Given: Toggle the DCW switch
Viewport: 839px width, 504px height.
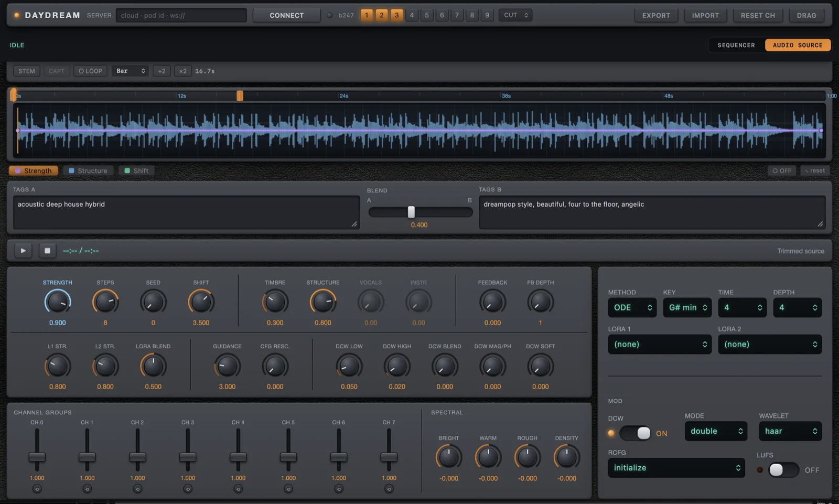Looking at the screenshot, I should [636, 433].
